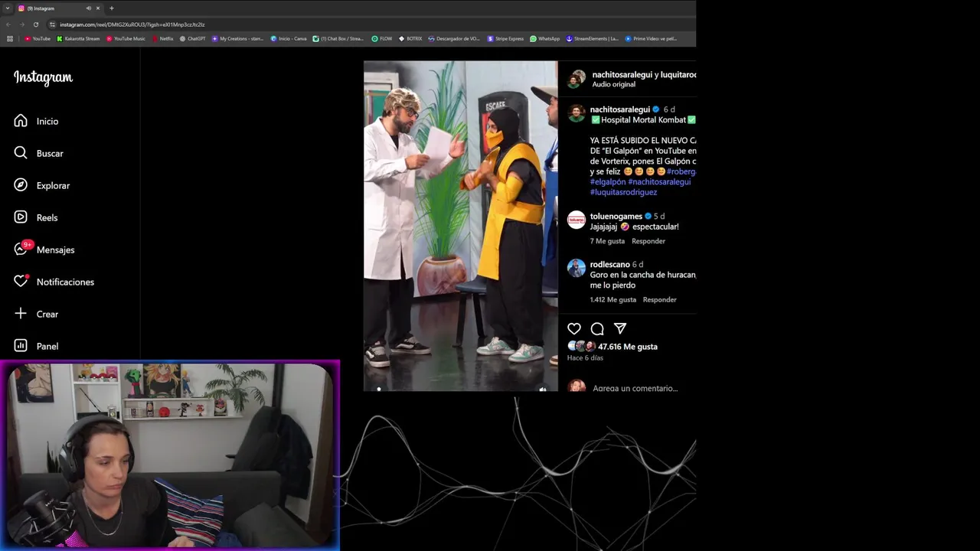The image size is (980, 551).
Task: Open StreamElements bookmark
Action: [x=592, y=38]
